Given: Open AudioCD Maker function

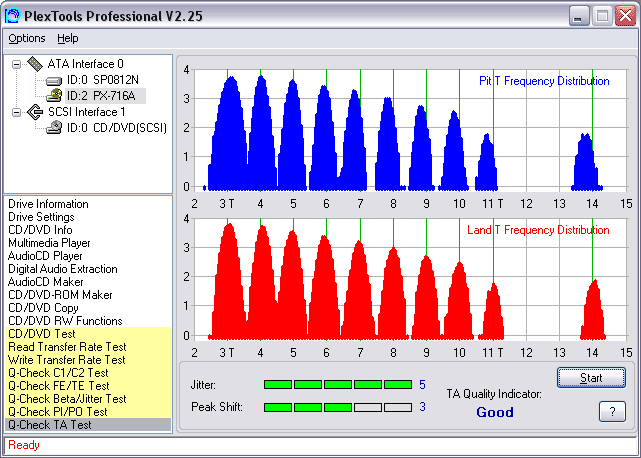Looking at the screenshot, I should 45,282.
